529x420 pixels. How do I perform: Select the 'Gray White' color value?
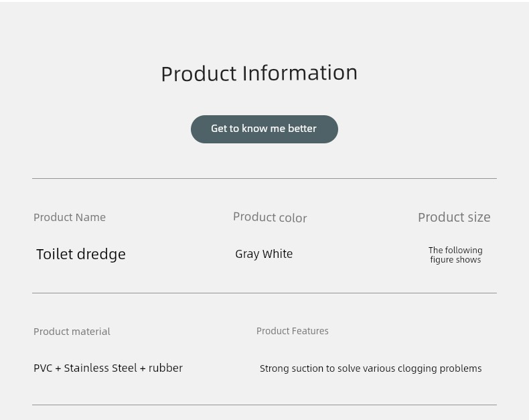(264, 254)
